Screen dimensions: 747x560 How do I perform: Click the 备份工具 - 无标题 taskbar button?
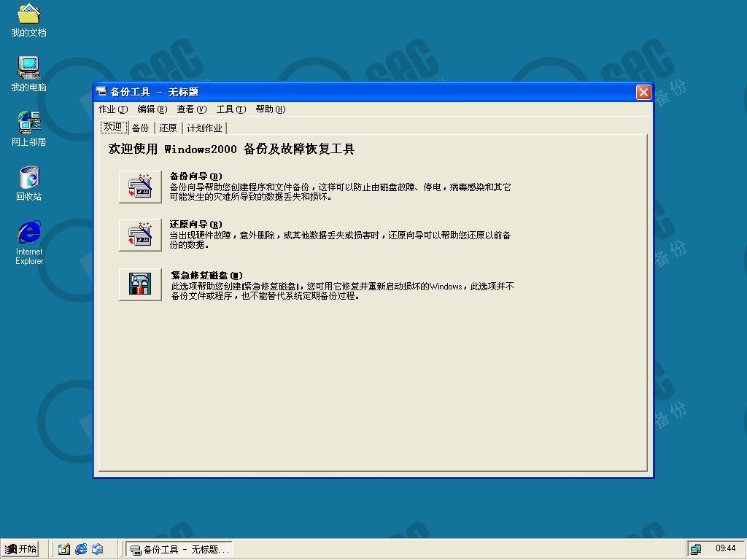tap(179, 550)
